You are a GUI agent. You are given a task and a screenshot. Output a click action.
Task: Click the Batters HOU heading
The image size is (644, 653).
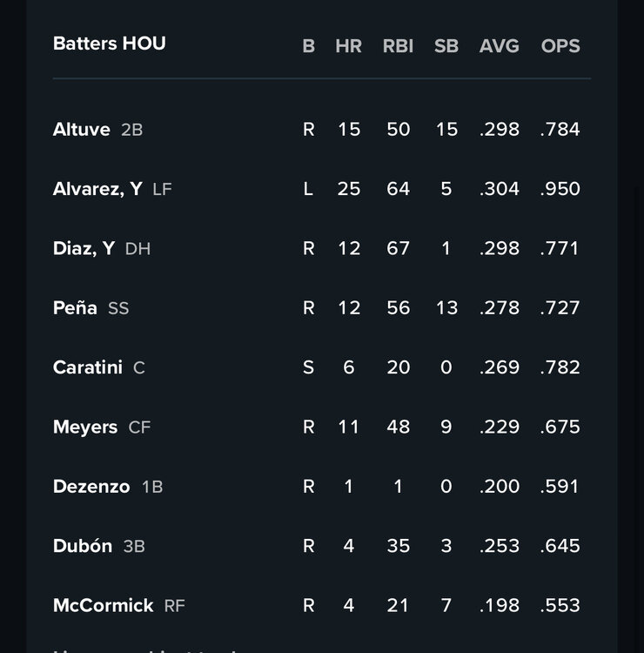click(x=110, y=44)
